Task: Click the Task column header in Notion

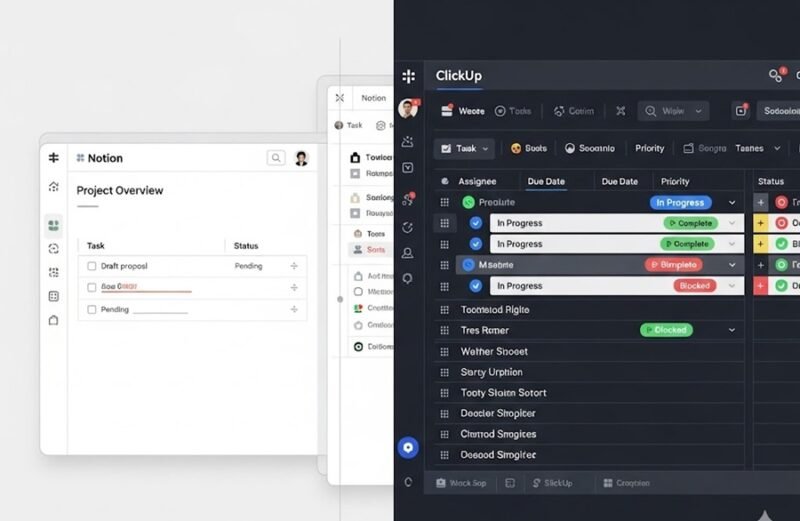Action: pyautogui.click(x=95, y=246)
